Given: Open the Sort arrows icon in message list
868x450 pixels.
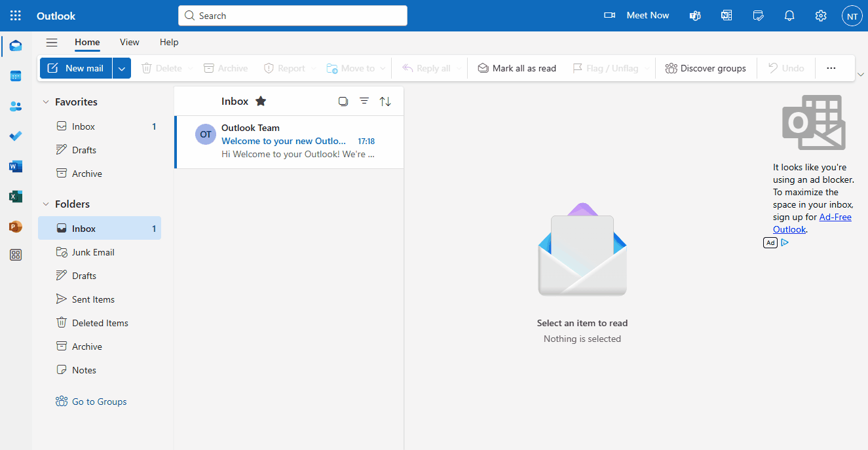Looking at the screenshot, I should pyautogui.click(x=385, y=102).
